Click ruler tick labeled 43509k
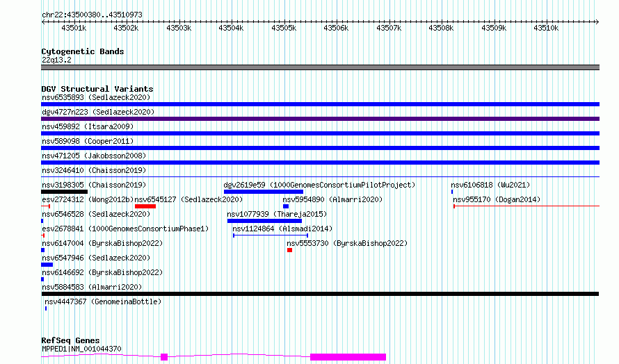Image resolution: width=619 pixels, height=364 pixels. coord(494,28)
